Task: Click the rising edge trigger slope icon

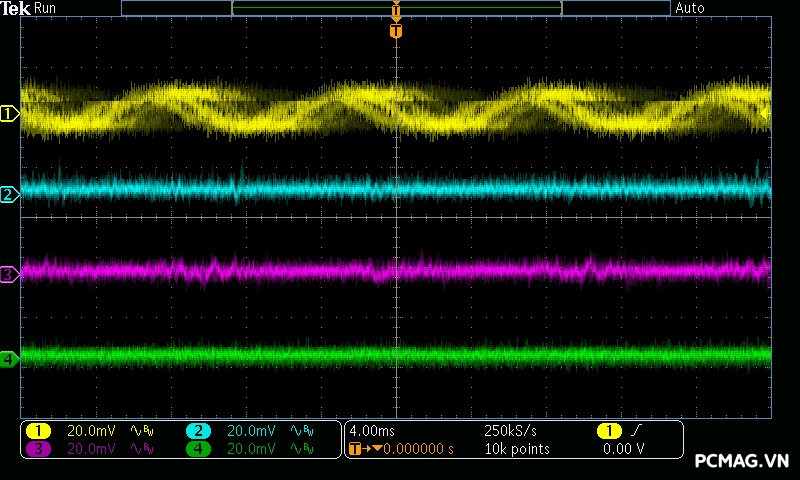Action: tap(638, 431)
